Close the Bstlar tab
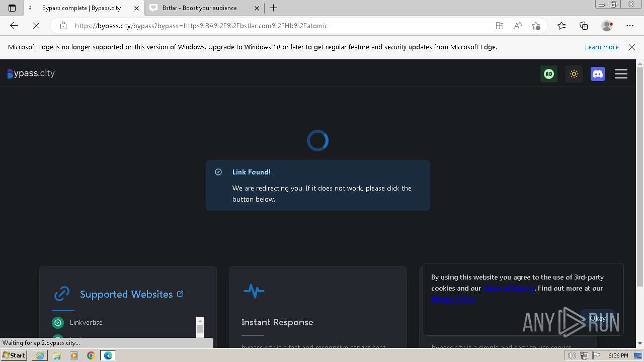The width and height of the screenshot is (644, 362). pyautogui.click(x=257, y=8)
